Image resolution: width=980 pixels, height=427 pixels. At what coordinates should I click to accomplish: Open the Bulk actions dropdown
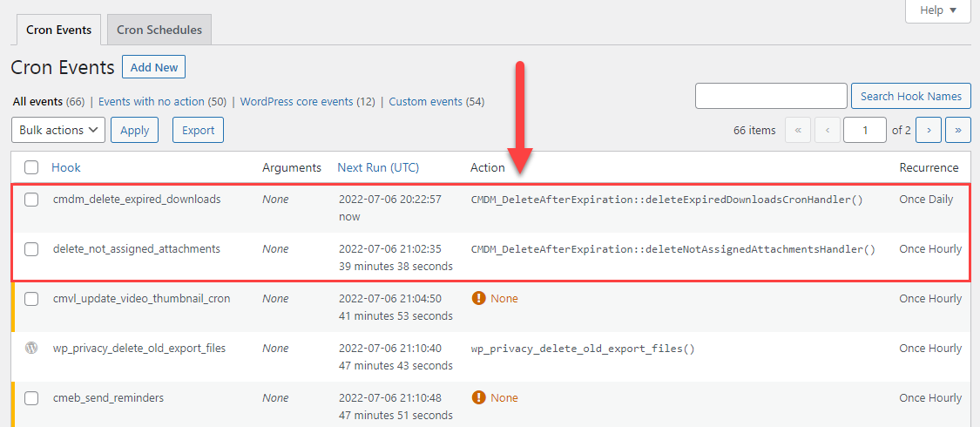pyautogui.click(x=58, y=130)
